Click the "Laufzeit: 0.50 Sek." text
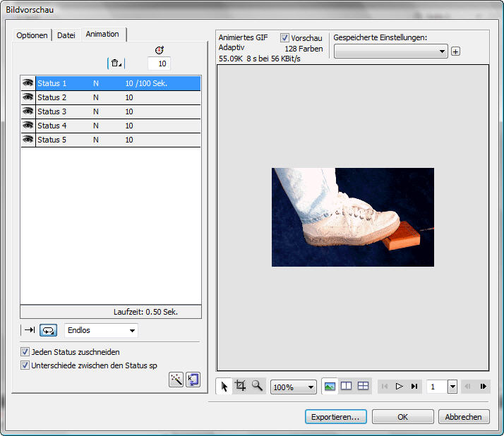This screenshot has height=436, width=504. point(145,312)
